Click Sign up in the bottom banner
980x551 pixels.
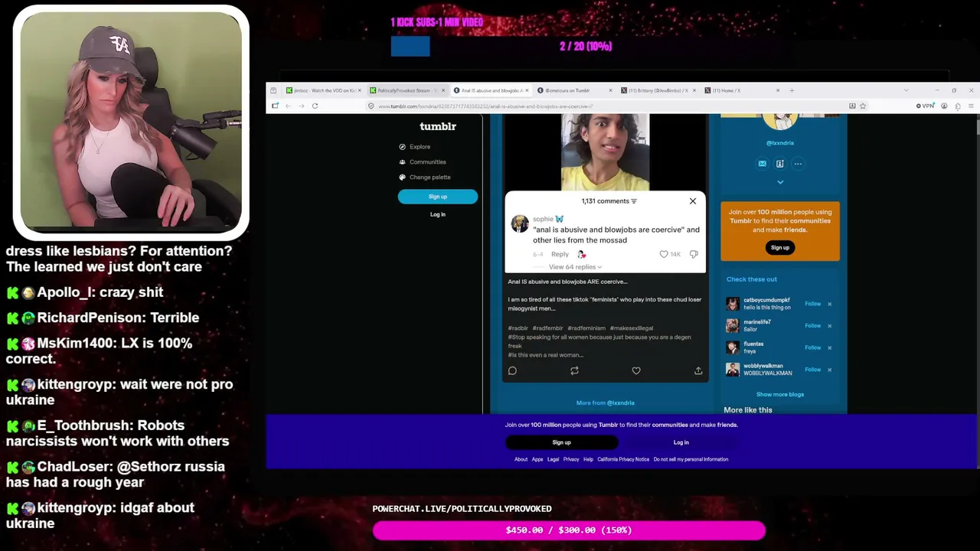(x=562, y=442)
